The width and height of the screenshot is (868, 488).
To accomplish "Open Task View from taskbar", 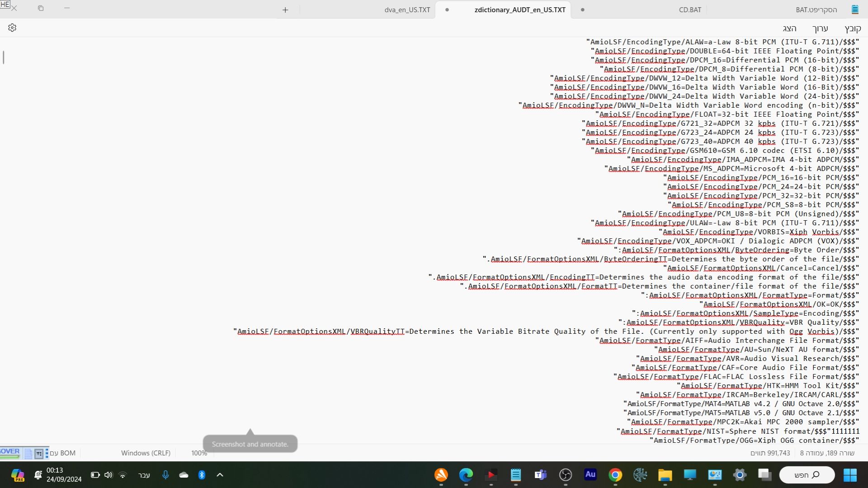I will pos(764,475).
